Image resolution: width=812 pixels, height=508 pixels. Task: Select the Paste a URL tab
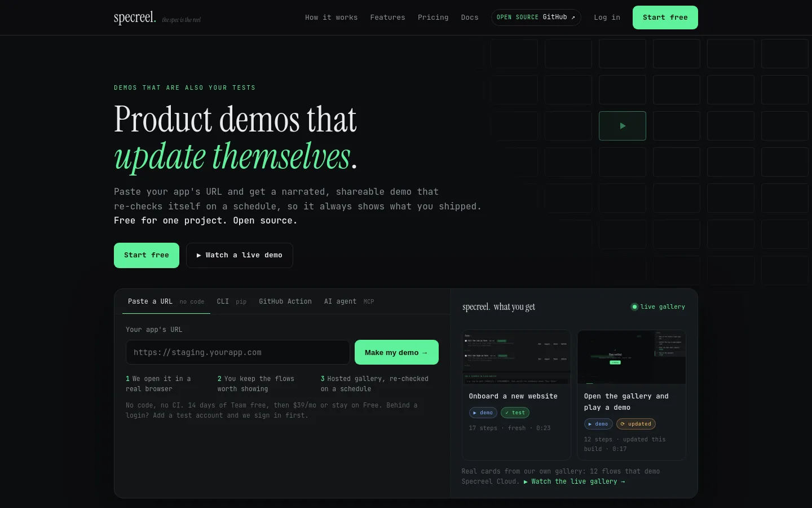click(166, 301)
